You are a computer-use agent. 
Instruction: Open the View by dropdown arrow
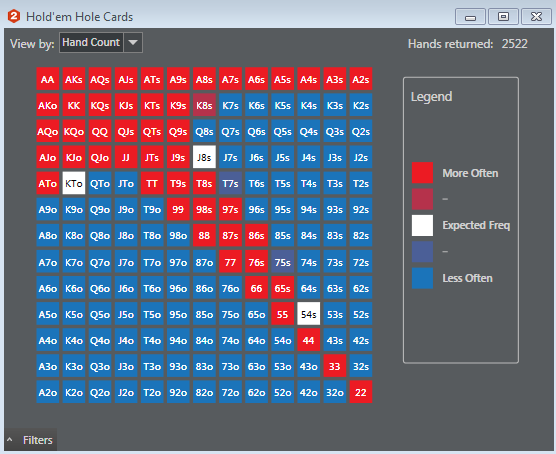click(133, 43)
